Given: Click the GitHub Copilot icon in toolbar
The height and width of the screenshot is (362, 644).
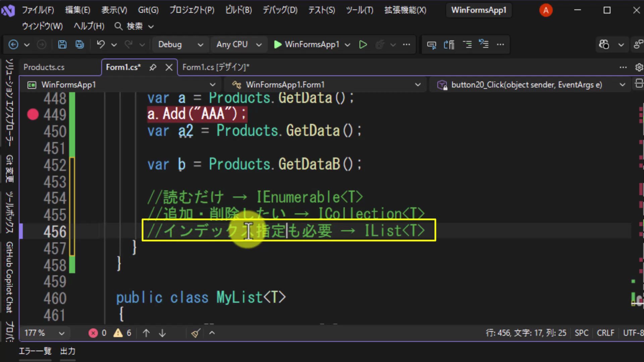Looking at the screenshot, I should 604,44.
